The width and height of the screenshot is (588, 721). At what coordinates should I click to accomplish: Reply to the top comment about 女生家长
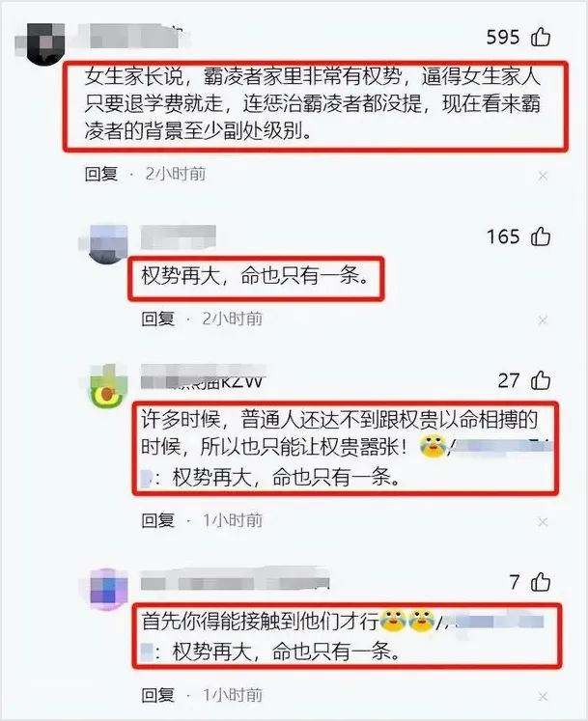click(x=101, y=174)
